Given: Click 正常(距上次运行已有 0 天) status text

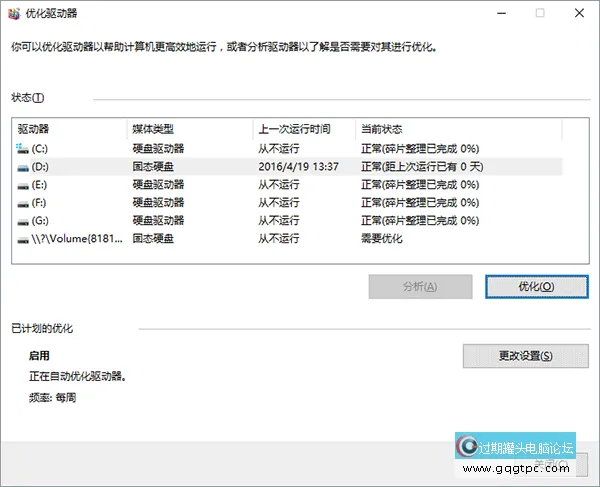Looking at the screenshot, I should [x=422, y=167].
